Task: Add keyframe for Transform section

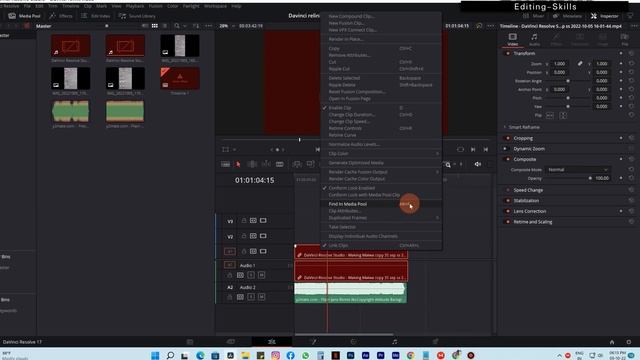Action: pos(621,53)
